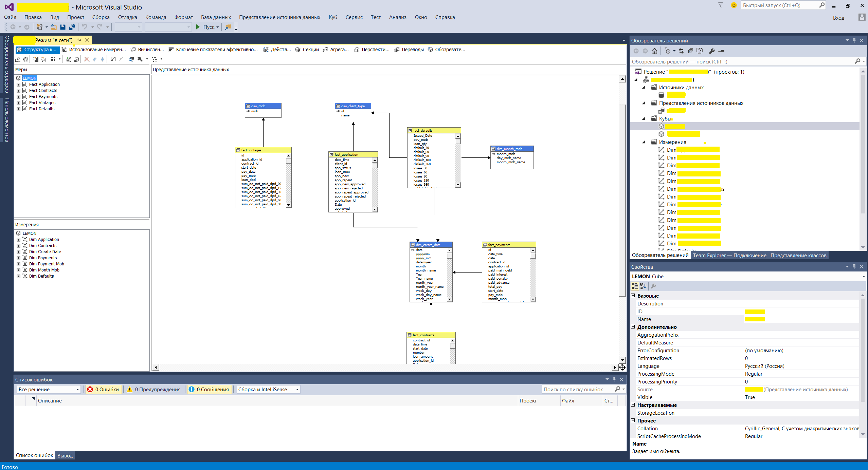Expand the Fact Application measure group
The height and width of the screenshot is (470, 868).
pos(18,84)
